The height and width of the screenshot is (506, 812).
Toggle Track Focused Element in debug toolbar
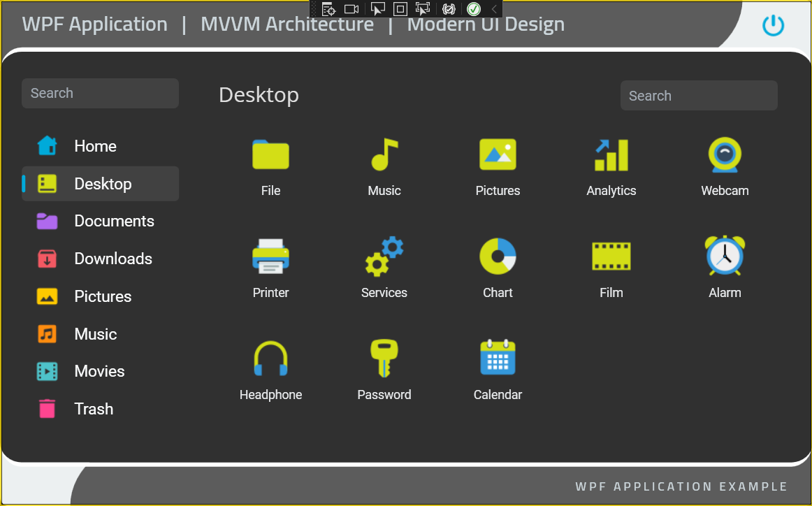coord(423,9)
